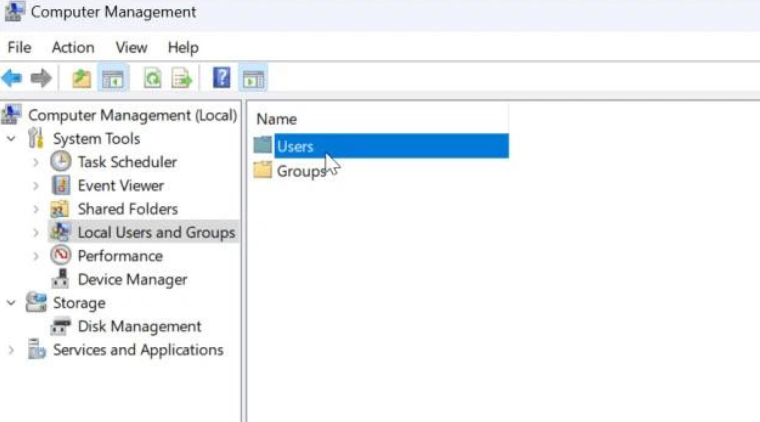Toggle Show/Hide Action Pane button
The width and height of the screenshot is (760, 422).
click(253, 78)
